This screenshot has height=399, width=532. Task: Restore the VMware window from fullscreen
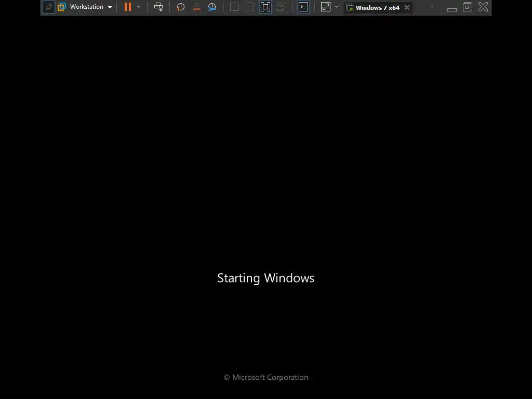pyautogui.click(x=468, y=7)
